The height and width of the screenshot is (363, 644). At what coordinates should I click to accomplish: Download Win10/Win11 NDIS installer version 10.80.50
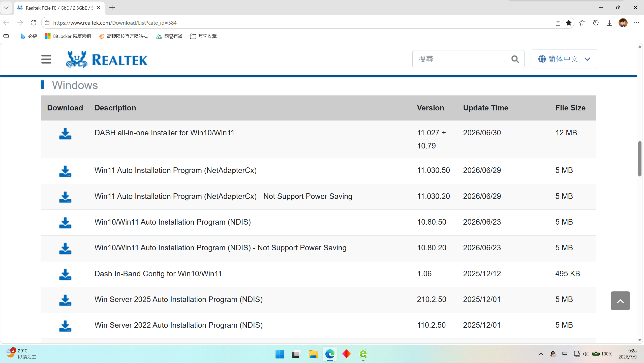(x=65, y=223)
